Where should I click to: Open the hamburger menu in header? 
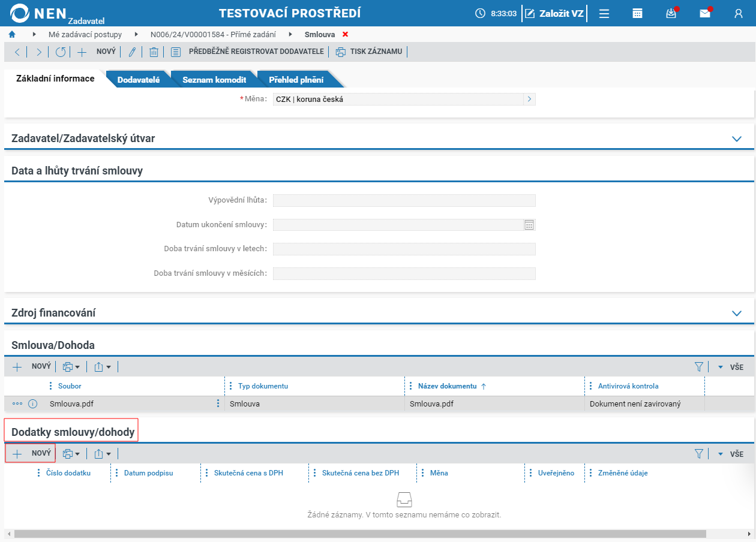[x=604, y=13]
